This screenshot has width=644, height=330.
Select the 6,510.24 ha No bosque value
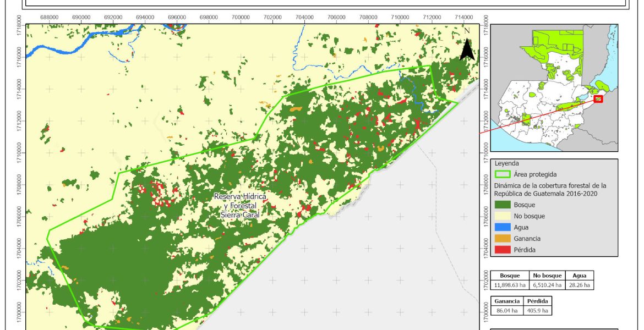pos(547,285)
